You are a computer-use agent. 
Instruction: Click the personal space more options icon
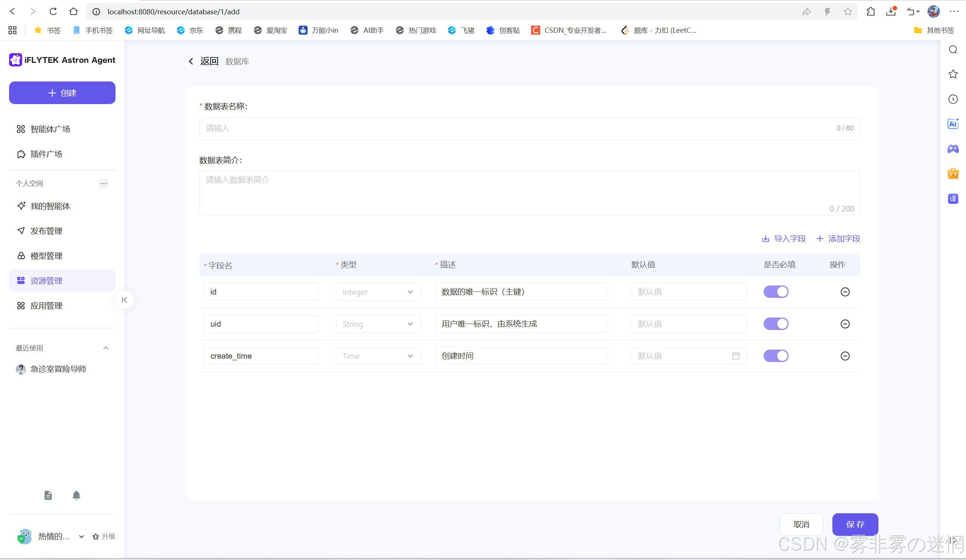tap(103, 184)
